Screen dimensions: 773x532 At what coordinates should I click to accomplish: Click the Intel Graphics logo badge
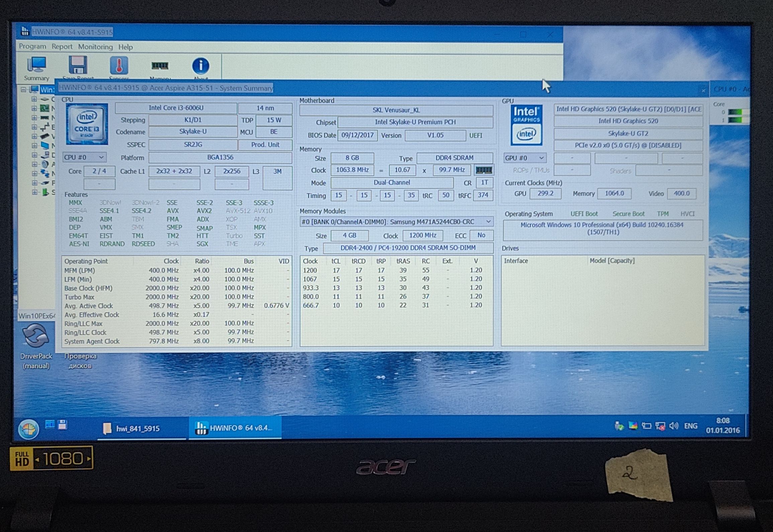click(x=526, y=125)
